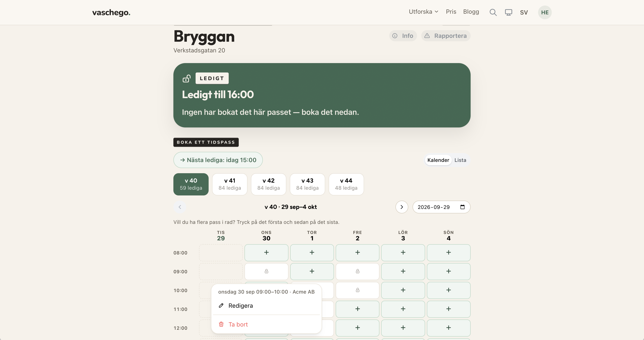Expand the Utforska dropdown menu
Screen dimensions: 644x340
[x=423, y=12]
